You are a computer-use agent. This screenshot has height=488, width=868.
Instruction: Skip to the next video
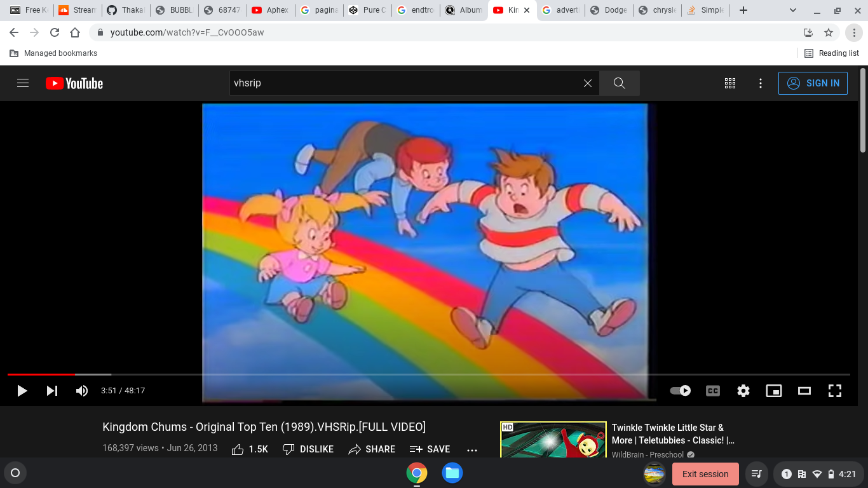[x=52, y=391]
